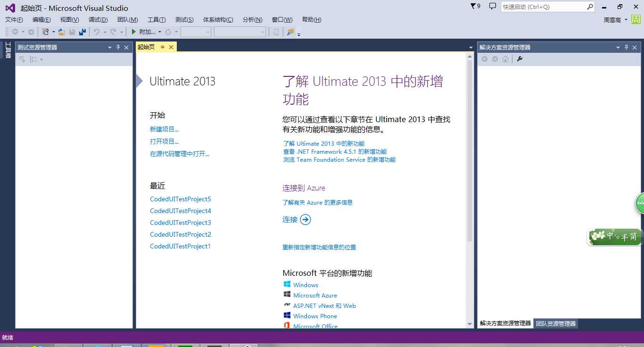Click the Back icon in 解决方案资源管理器 toolbar
Viewport: 644px width, 347px height.
pyautogui.click(x=484, y=59)
